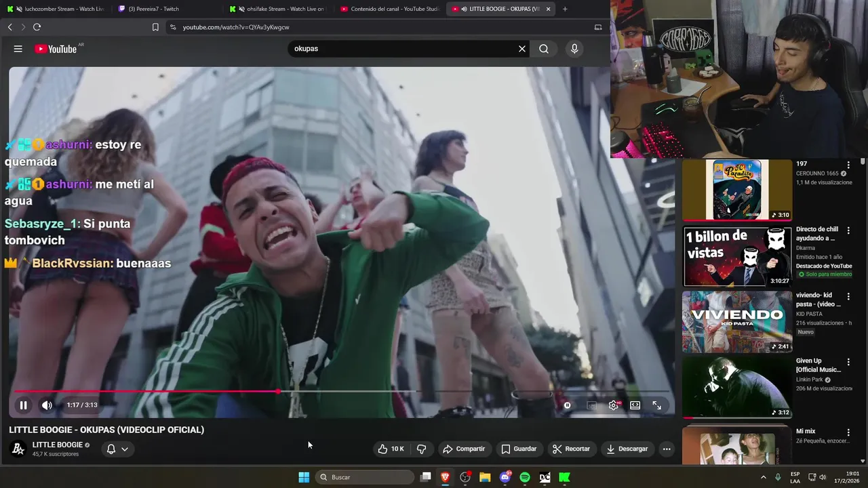
Task: Go back in the browser
Action: pyautogui.click(x=9, y=27)
